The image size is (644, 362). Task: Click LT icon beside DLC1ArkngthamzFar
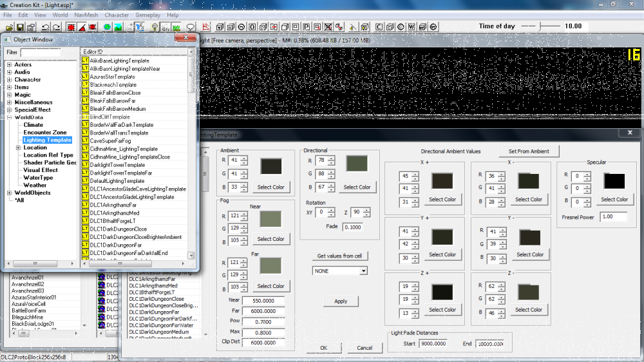click(85, 205)
